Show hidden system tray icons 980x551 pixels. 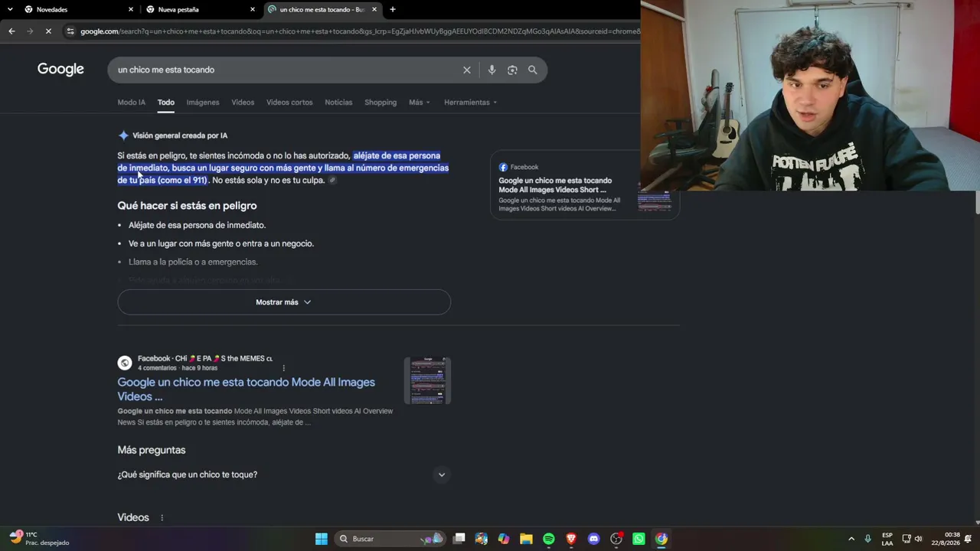[x=851, y=539]
